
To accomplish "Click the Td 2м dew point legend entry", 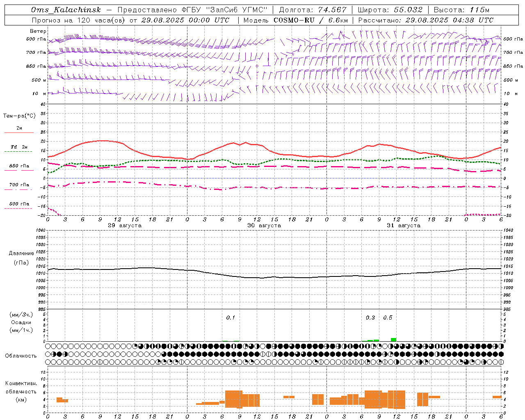I will [x=19, y=147].
